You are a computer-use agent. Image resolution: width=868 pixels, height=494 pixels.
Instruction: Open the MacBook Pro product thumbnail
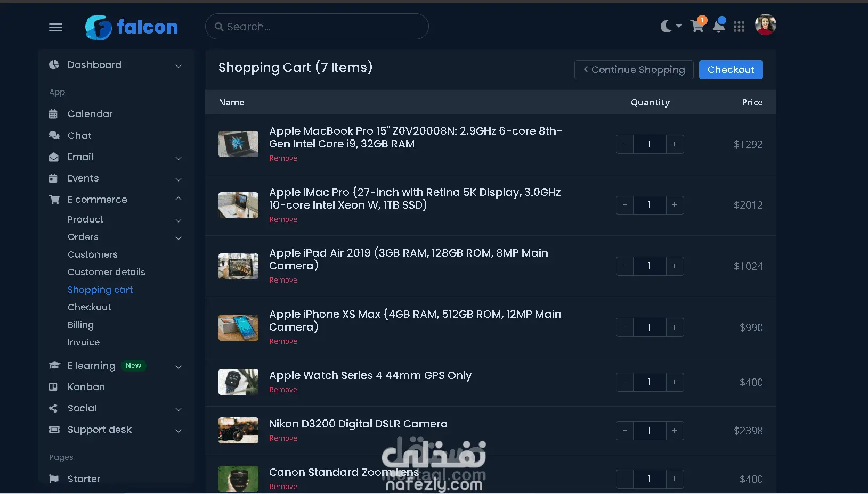click(x=238, y=144)
